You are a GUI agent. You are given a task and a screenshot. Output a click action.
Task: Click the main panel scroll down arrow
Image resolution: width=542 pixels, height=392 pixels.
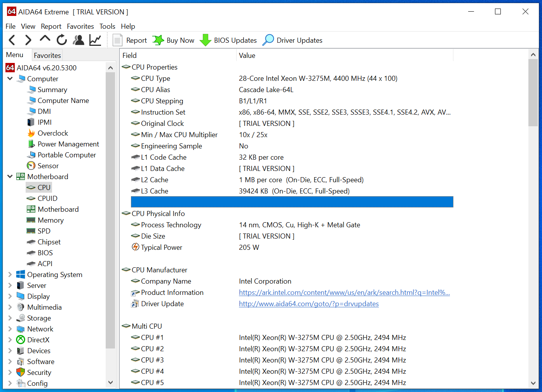pyautogui.click(x=533, y=383)
